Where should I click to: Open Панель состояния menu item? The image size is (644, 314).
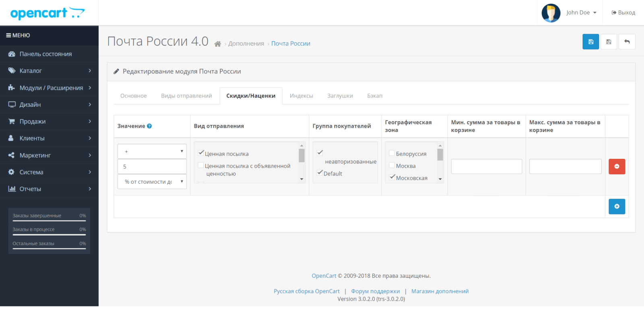point(49,54)
